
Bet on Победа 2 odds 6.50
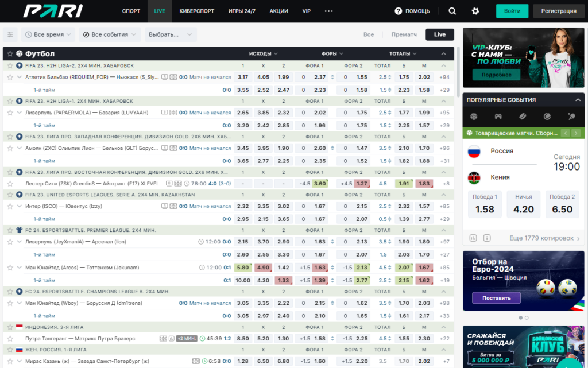pyautogui.click(x=562, y=204)
